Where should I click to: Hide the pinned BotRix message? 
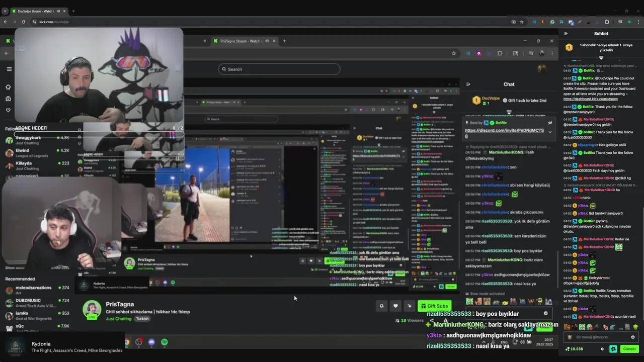point(550,123)
